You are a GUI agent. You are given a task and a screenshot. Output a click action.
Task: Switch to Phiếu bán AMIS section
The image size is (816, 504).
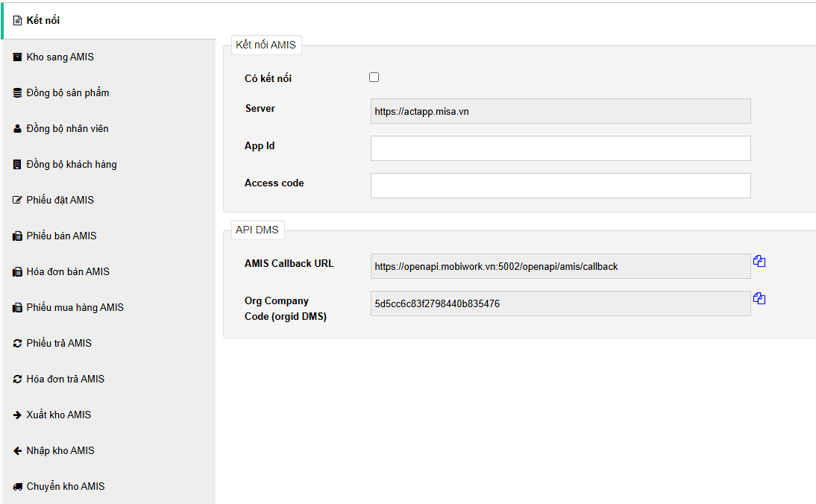tap(61, 236)
